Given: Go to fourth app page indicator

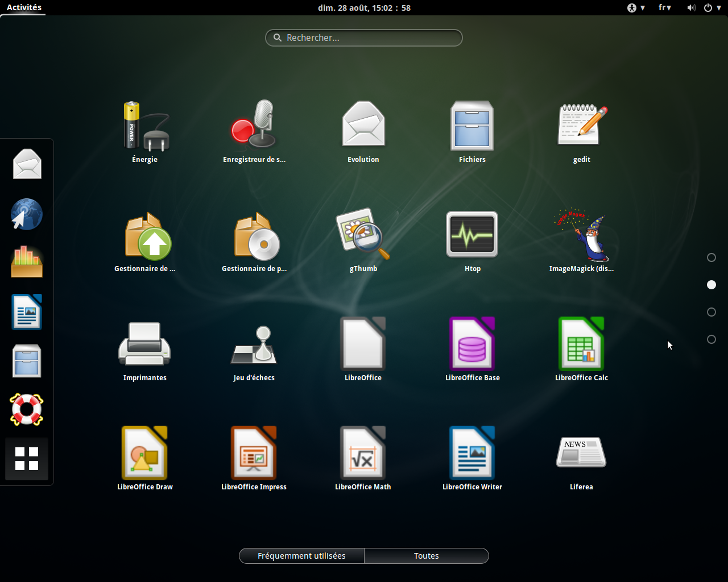Looking at the screenshot, I should click(x=711, y=339).
